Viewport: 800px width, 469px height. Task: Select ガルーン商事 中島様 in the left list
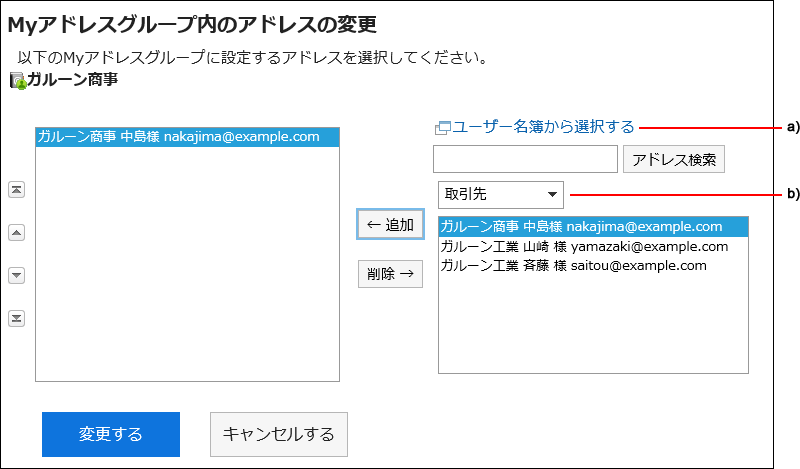pos(178,138)
